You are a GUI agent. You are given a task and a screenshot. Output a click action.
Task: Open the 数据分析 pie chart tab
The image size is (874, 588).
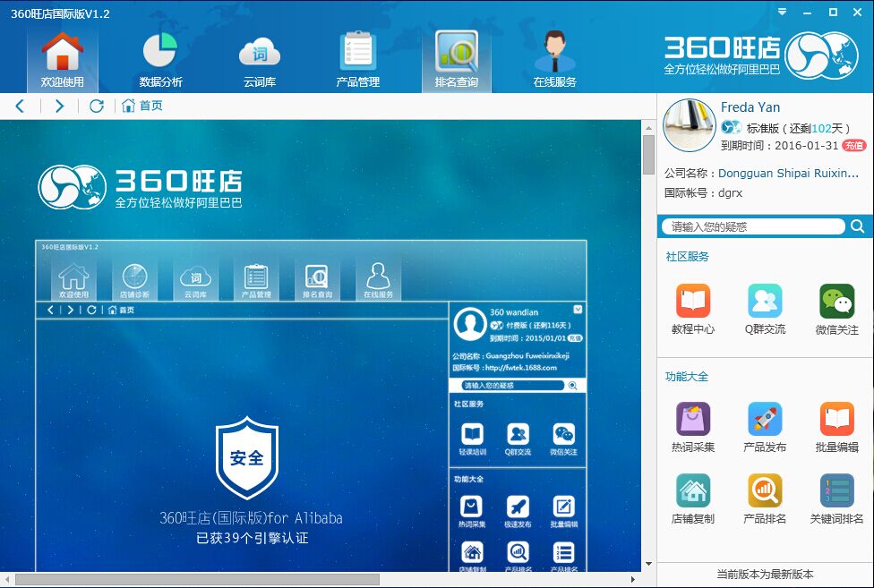[x=160, y=60]
